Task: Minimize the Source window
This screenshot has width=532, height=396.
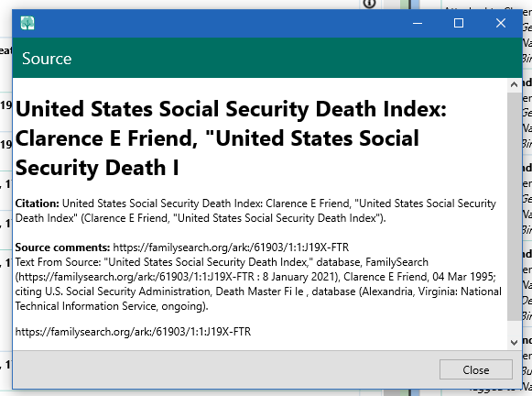Action: pyautogui.click(x=418, y=23)
